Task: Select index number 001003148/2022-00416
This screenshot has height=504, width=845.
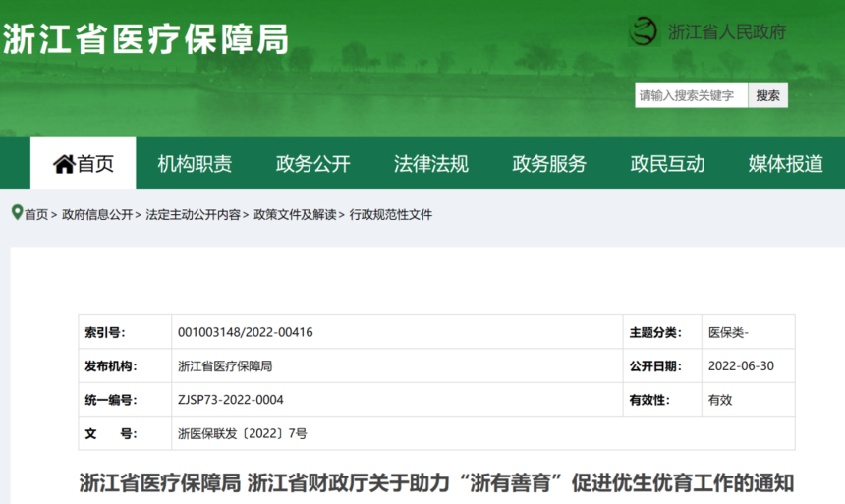Action: [x=246, y=332]
